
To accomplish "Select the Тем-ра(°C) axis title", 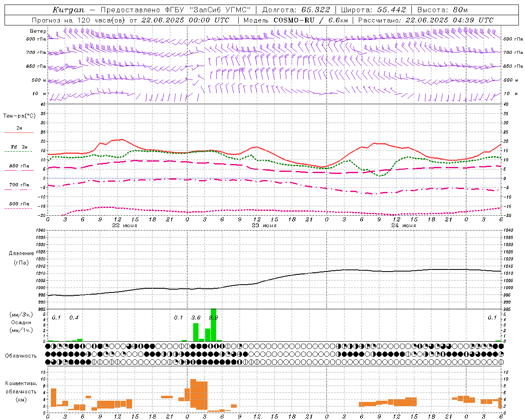I will point(19,116).
